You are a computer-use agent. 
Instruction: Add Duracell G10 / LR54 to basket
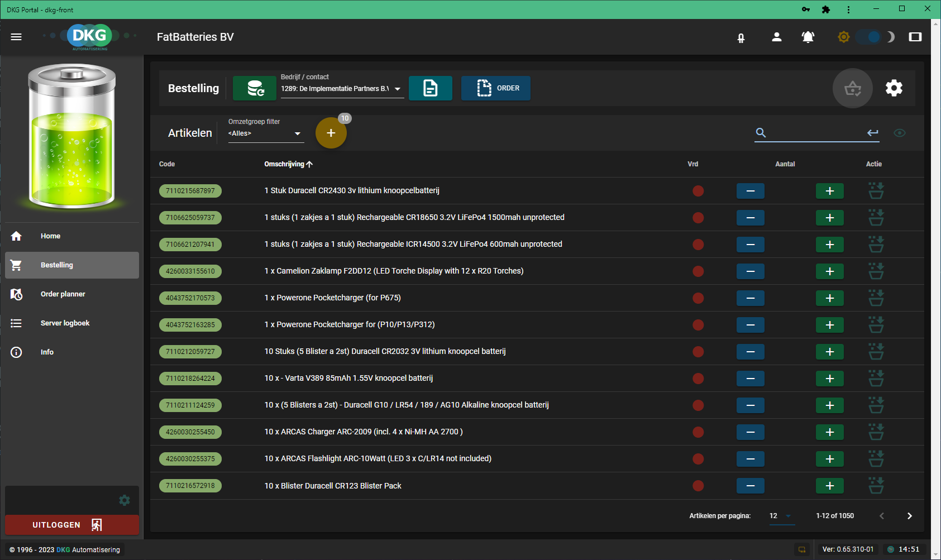876,405
